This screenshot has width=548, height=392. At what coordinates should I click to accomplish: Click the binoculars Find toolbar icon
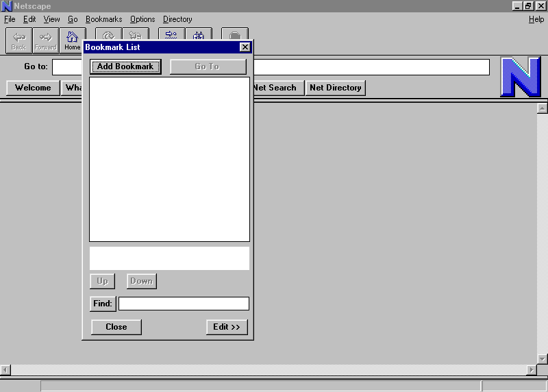(199, 34)
